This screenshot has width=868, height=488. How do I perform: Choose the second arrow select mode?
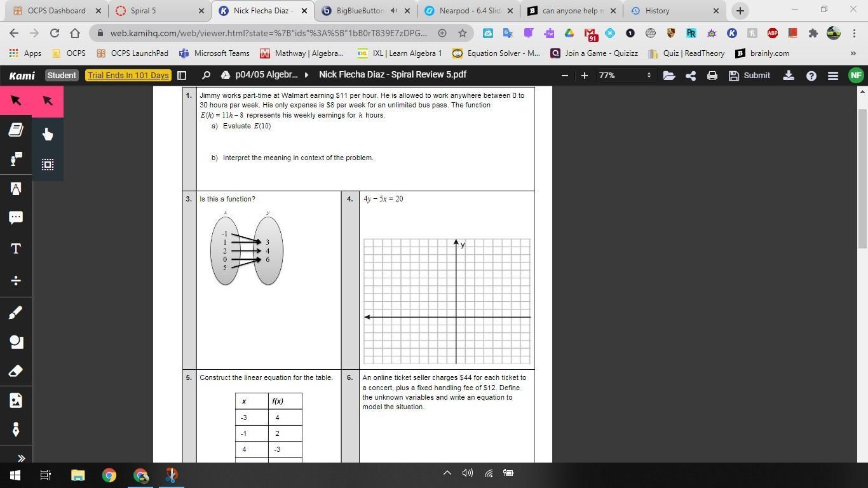pos(48,100)
